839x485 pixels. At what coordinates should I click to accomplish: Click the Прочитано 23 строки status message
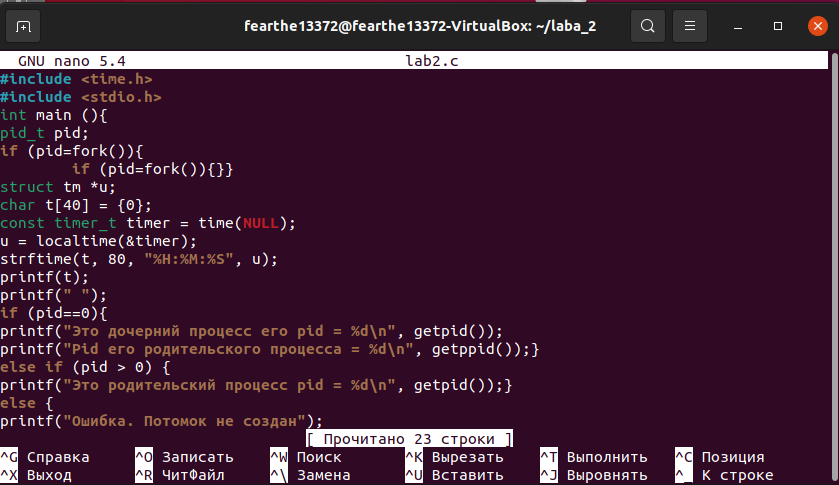409,439
